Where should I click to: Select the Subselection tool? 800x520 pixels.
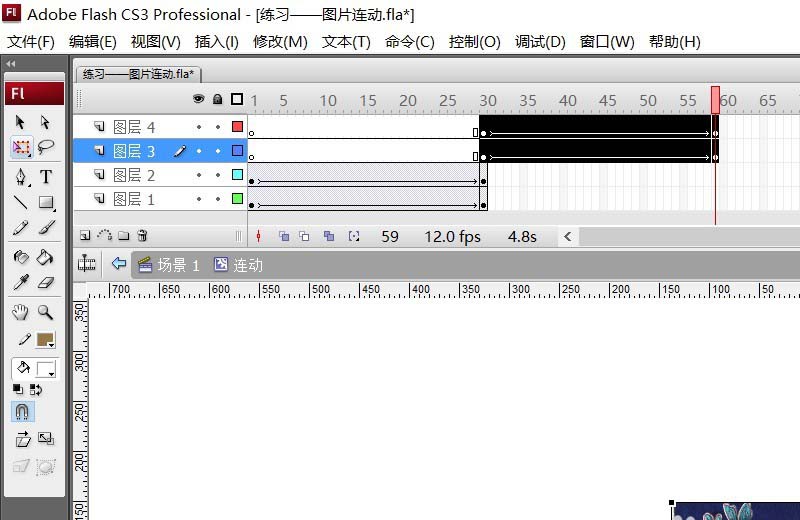pos(45,122)
